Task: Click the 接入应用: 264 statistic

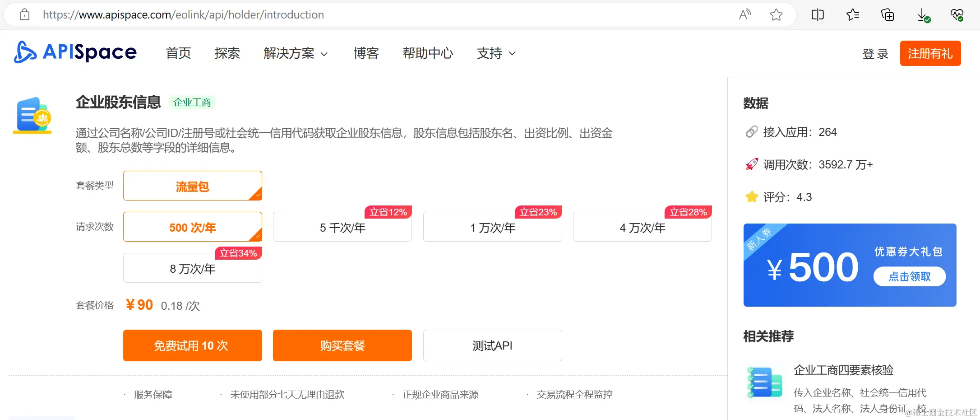Action: tap(800, 132)
